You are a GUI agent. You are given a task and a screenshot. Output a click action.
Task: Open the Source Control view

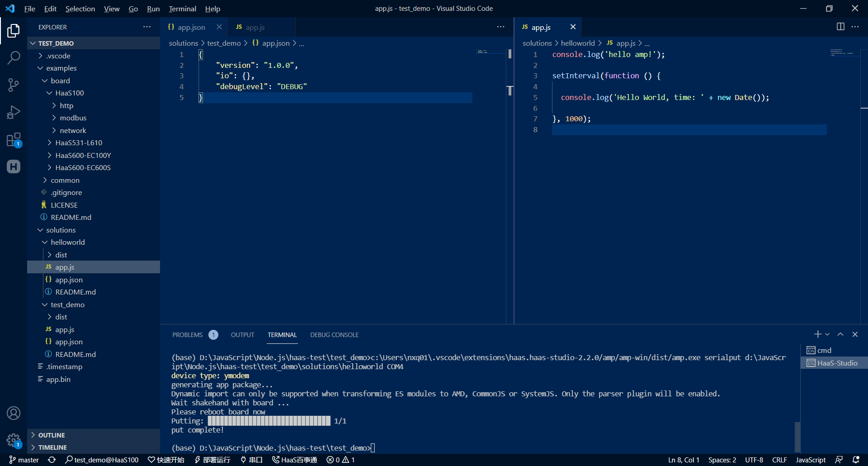[14, 85]
